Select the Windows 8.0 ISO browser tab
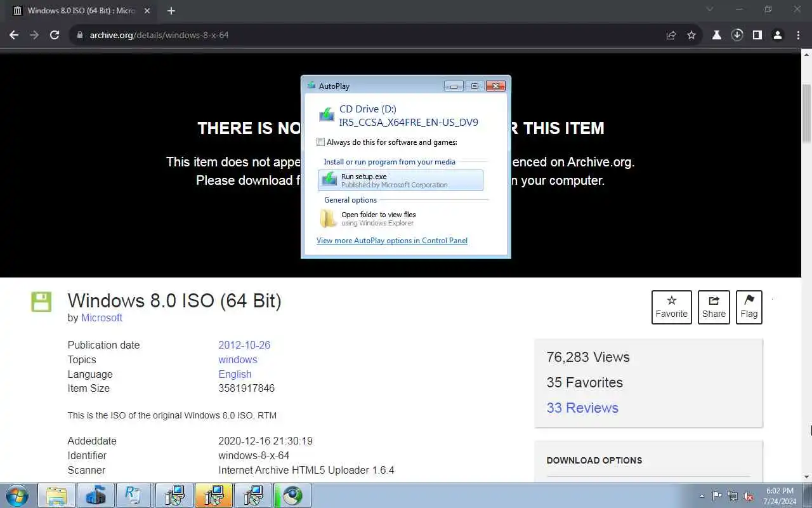The width and height of the screenshot is (812, 508). pos(82,11)
